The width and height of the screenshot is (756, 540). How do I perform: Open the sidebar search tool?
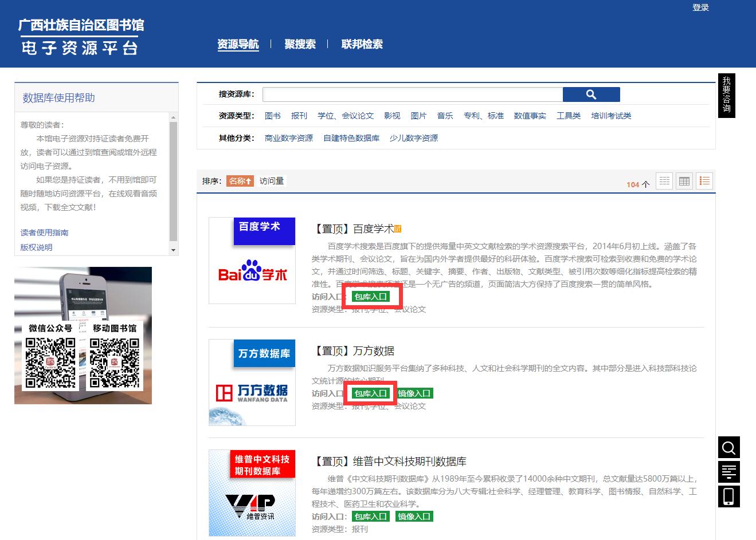pyautogui.click(x=728, y=447)
